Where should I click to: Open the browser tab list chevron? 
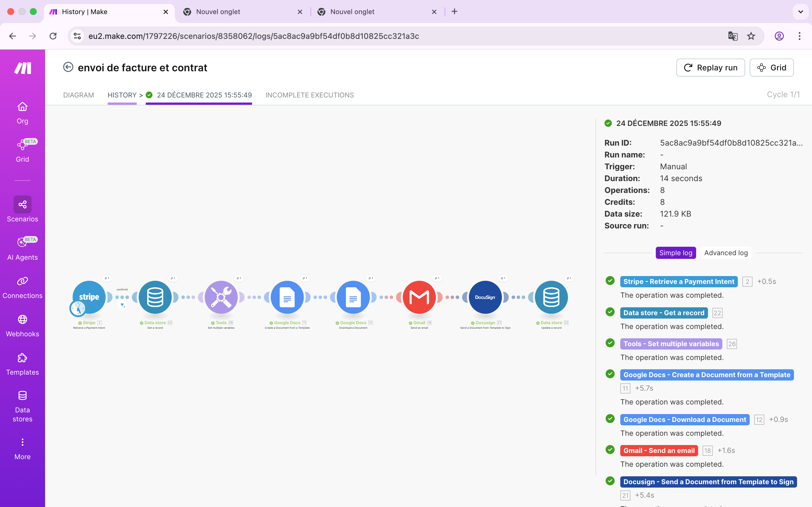[800, 12]
